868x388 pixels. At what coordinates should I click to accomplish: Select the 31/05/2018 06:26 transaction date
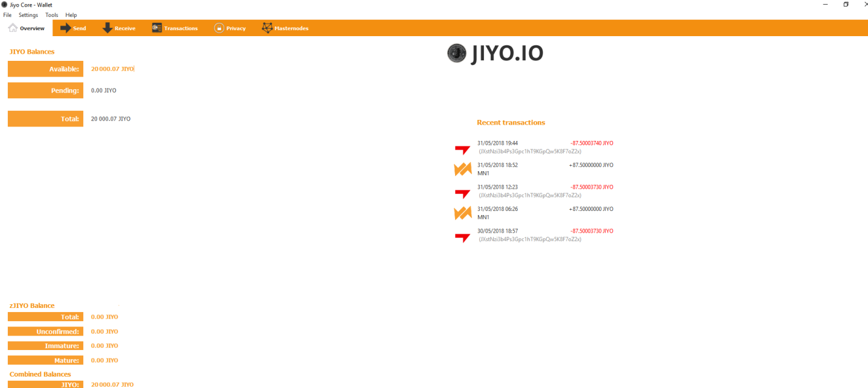497,209
